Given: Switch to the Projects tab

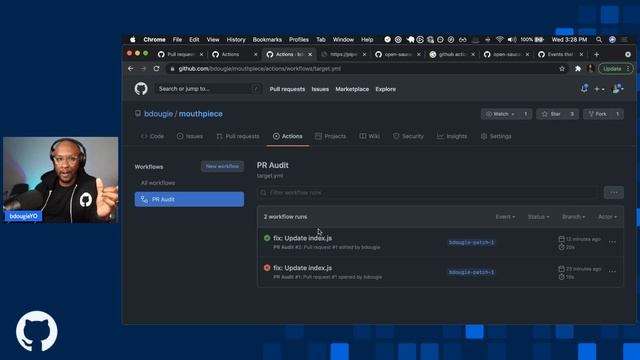Looking at the screenshot, I should pos(331,136).
